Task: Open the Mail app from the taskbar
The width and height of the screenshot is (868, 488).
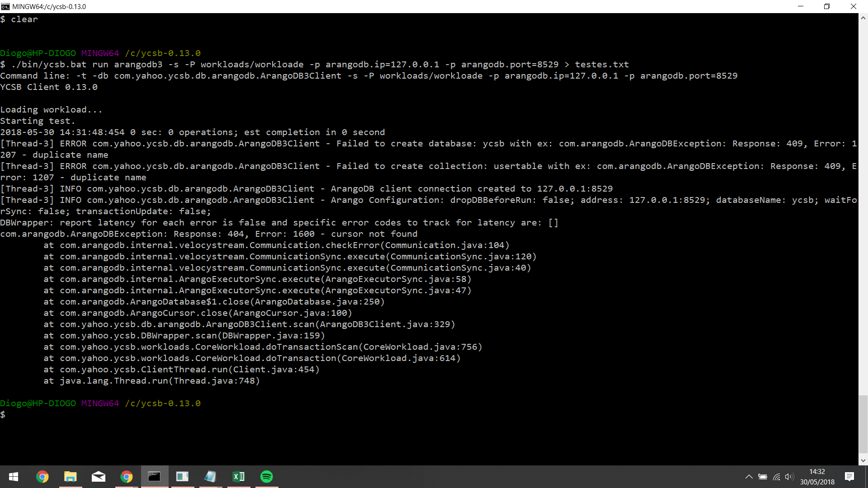Action: [98, 477]
